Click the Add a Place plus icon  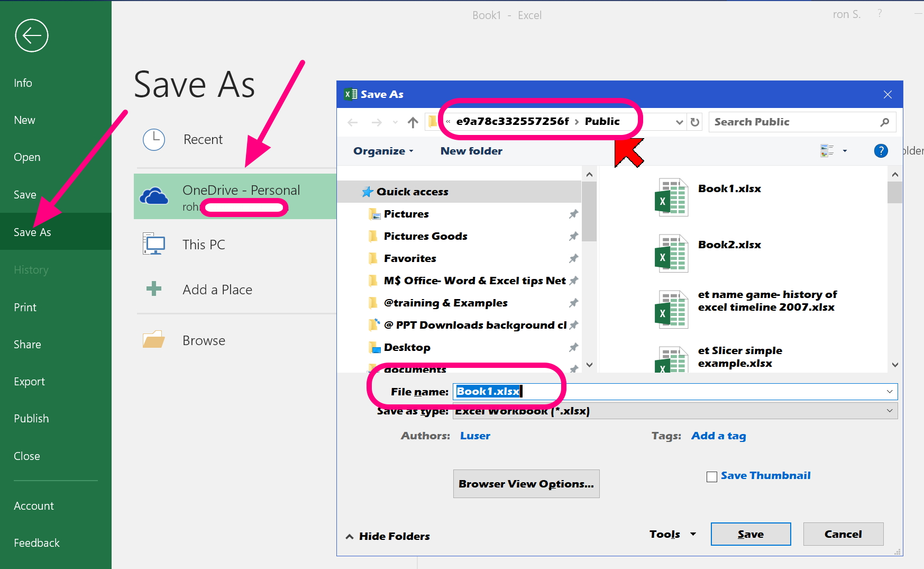154,288
